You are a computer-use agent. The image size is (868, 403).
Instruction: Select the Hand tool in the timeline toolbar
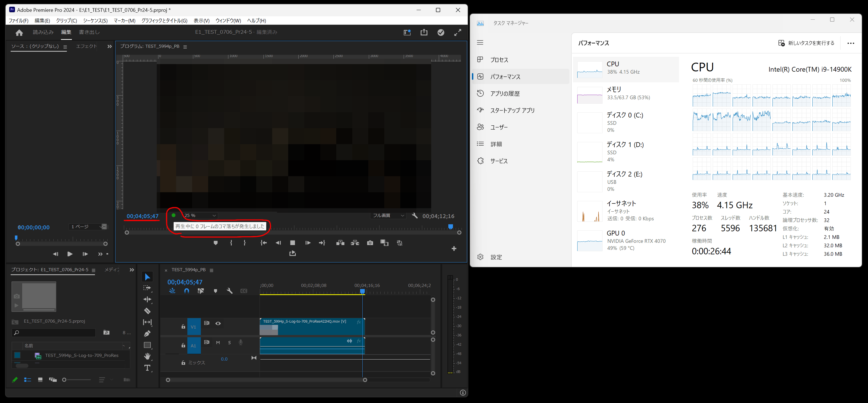tap(147, 356)
